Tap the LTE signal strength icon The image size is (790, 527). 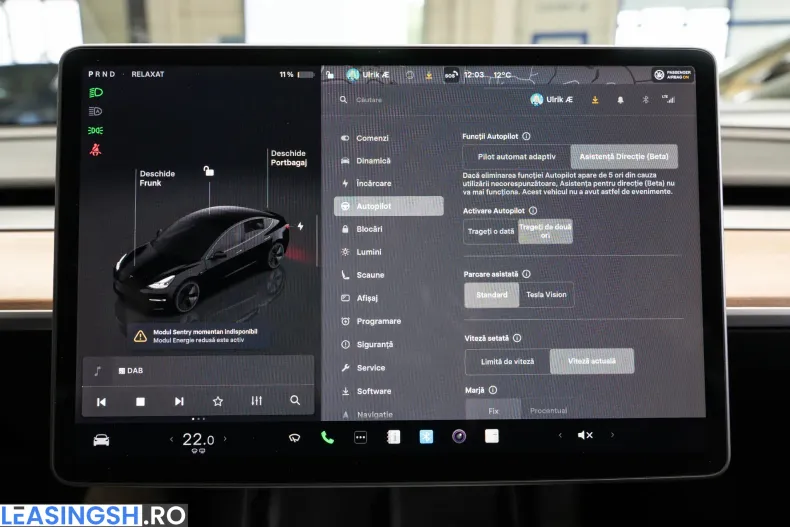click(668, 99)
